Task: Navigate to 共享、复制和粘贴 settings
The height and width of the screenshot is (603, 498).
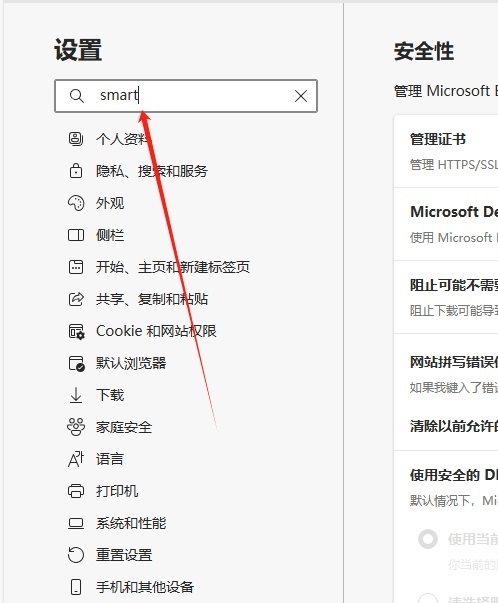Action: [x=152, y=299]
